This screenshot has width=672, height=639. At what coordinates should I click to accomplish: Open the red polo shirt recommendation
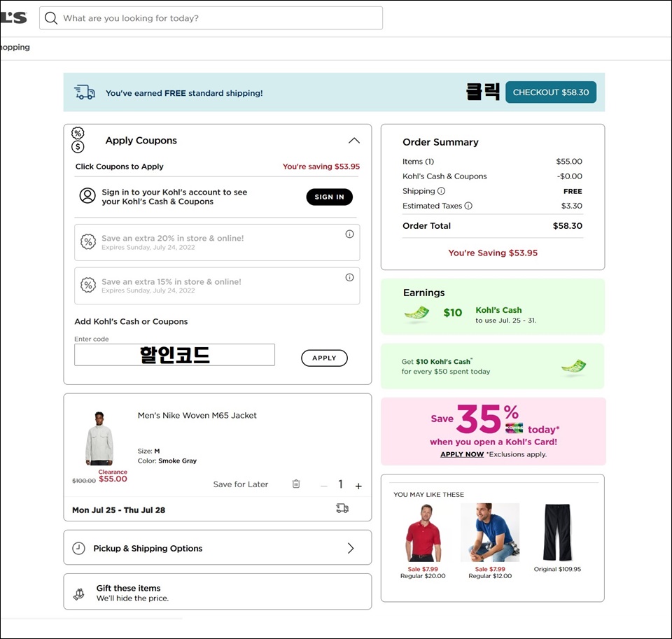(423, 533)
